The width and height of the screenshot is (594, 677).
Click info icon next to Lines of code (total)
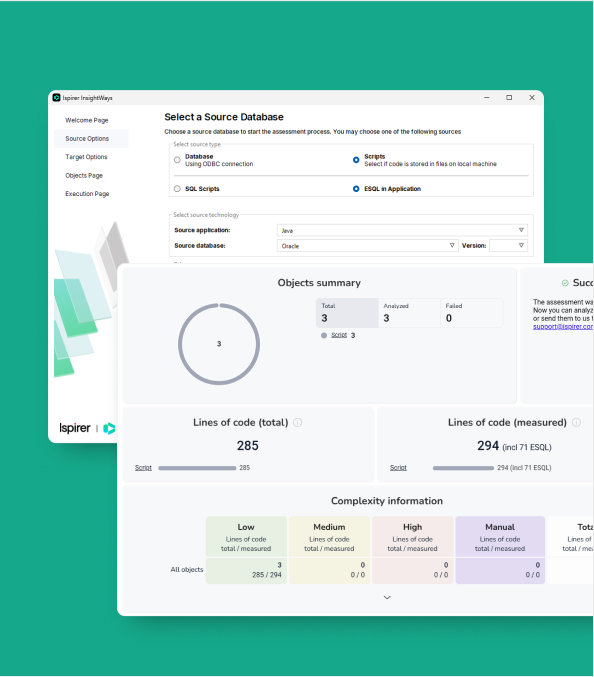point(297,422)
